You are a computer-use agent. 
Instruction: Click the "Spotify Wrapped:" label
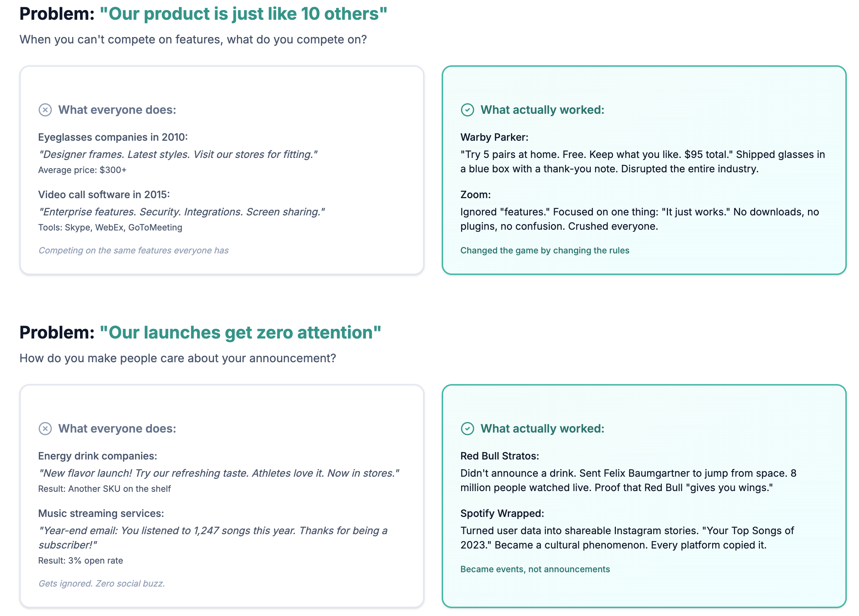[502, 513]
